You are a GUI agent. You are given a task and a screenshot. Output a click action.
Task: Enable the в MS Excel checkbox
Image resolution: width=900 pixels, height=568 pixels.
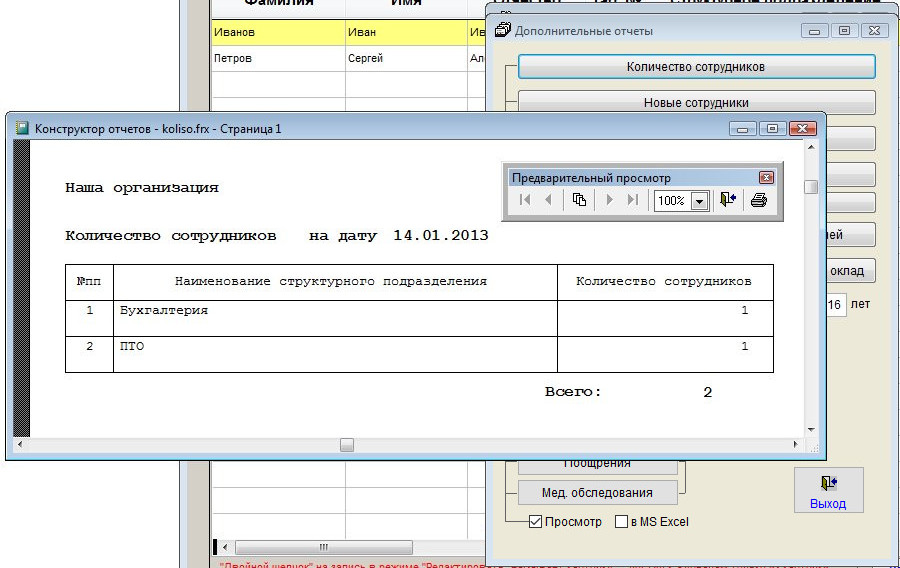tap(621, 522)
